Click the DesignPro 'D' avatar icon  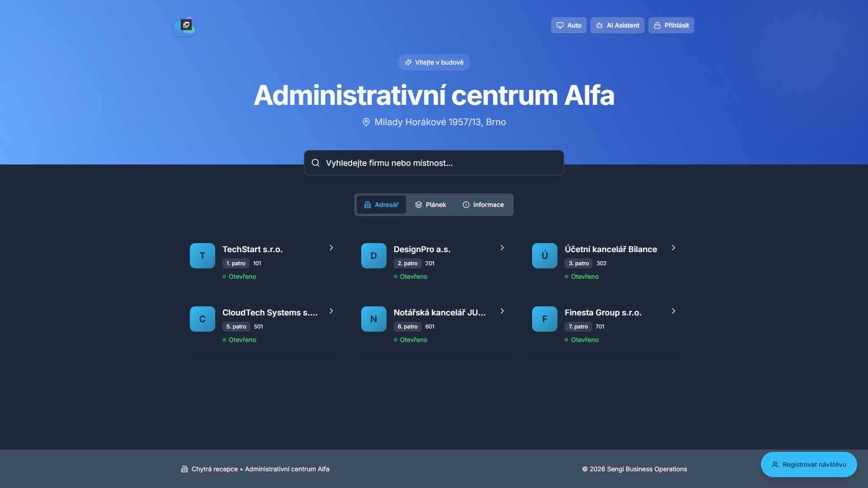[x=373, y=256]
